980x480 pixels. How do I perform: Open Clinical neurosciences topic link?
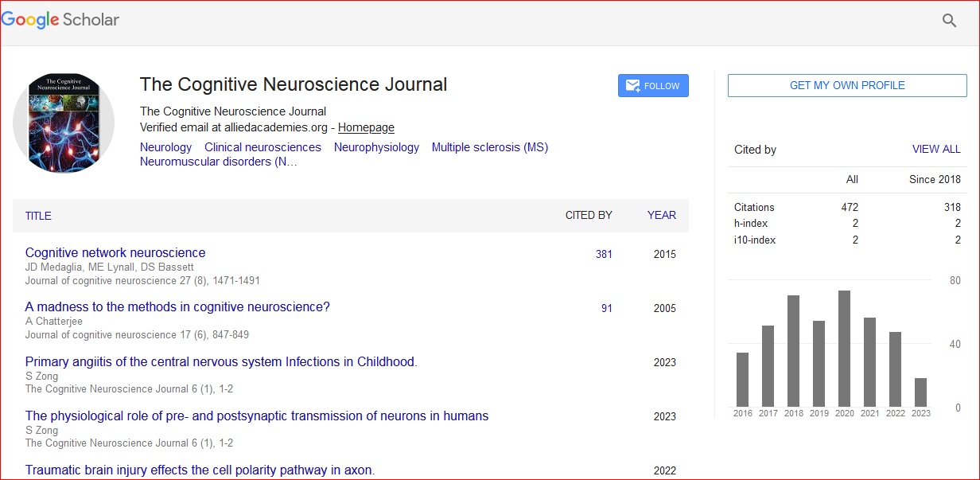click(262, 147)
